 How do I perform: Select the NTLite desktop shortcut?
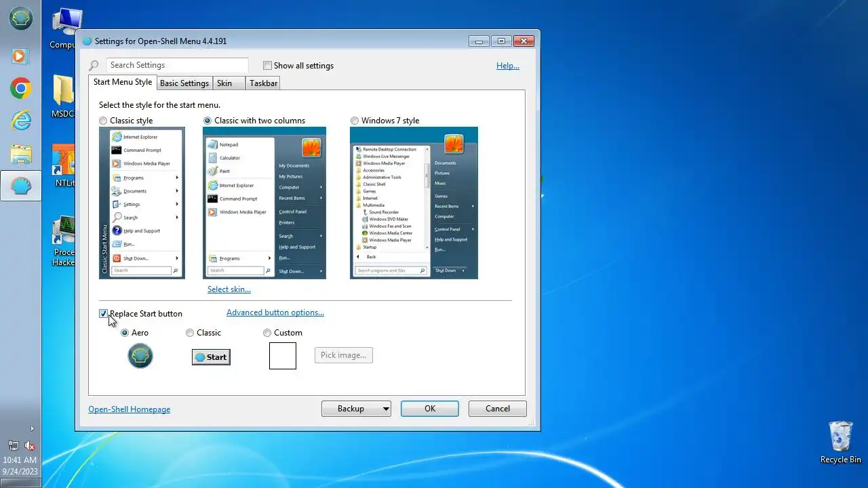(64, 165)
